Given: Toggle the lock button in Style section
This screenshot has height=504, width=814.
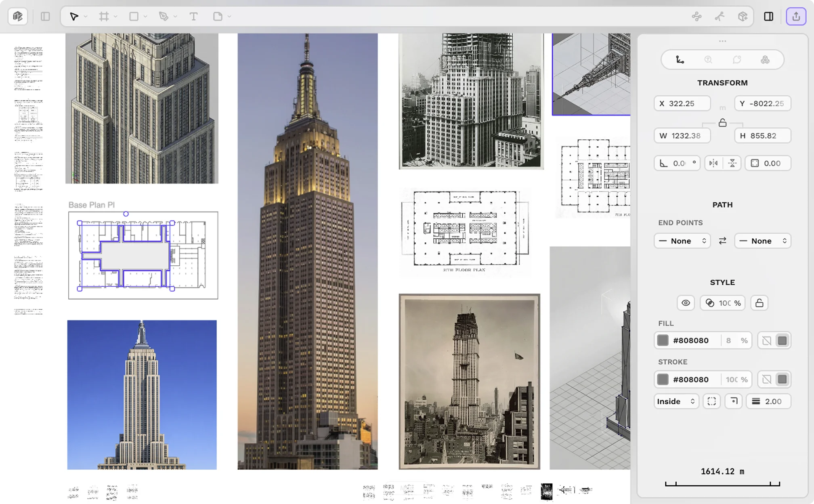Looking at the screenshot, I should coord(759,303).
